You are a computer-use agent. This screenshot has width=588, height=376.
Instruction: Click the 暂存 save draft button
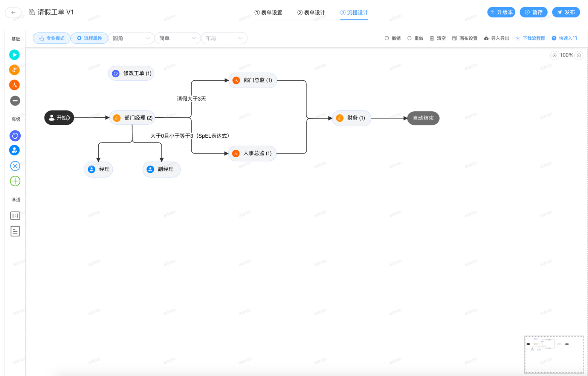tap(533, 12)
